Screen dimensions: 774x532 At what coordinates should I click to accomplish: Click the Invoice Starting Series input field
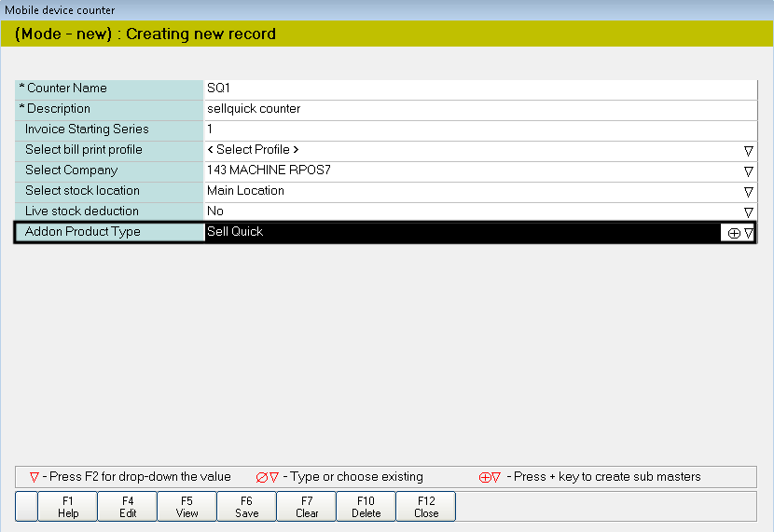click(481, 130)
